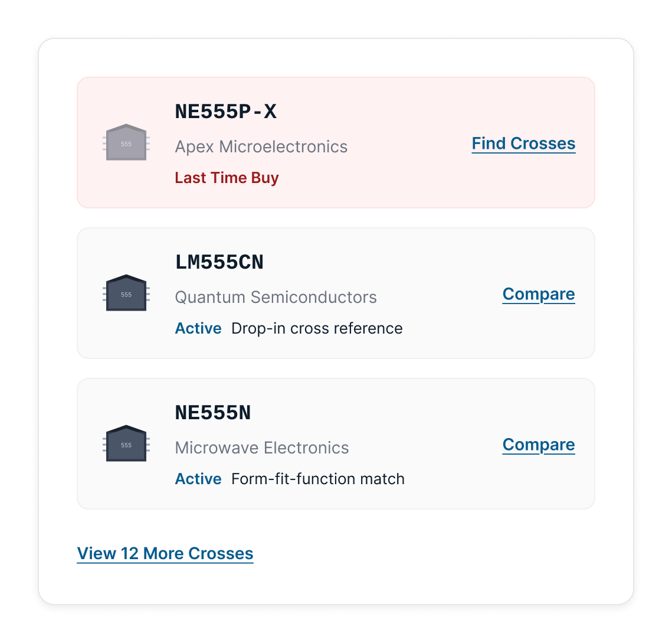The image size is (672, 643).
Task: Click Compare for NE555N
Action: click(x=538, y=445)
